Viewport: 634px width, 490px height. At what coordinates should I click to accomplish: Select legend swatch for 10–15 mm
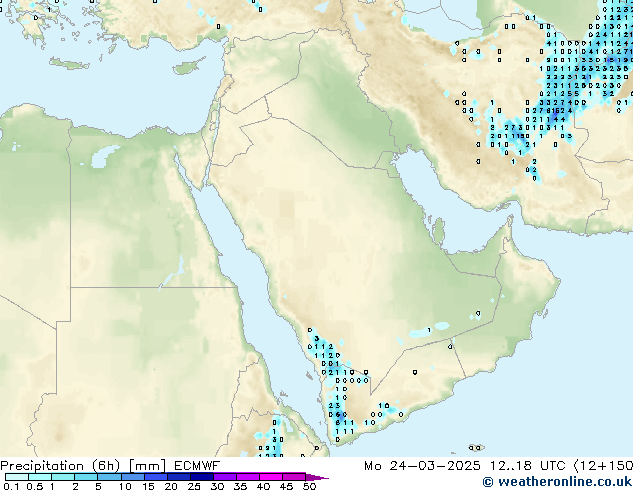(x=132, y=477)
